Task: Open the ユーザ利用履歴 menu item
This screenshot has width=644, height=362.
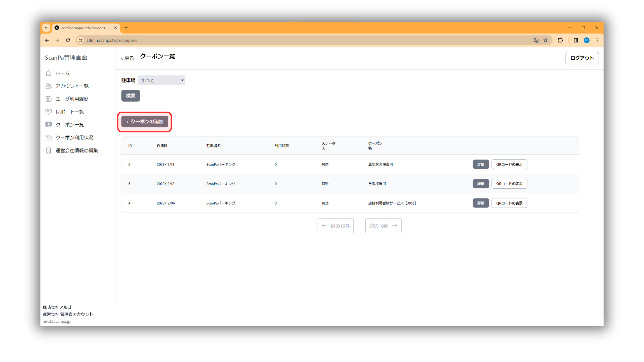Action: tap(72, 99)
